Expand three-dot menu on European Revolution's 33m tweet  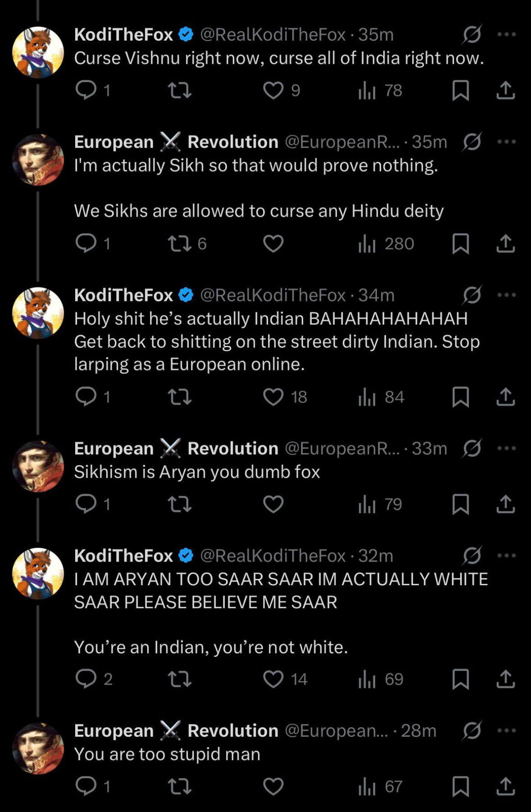506,448
